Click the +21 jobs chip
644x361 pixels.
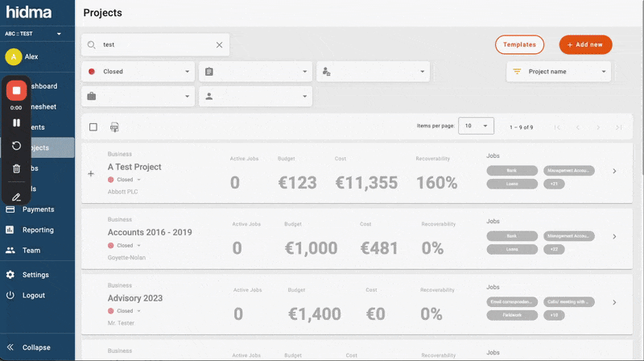pyautogui.click(x=554, y=184)
